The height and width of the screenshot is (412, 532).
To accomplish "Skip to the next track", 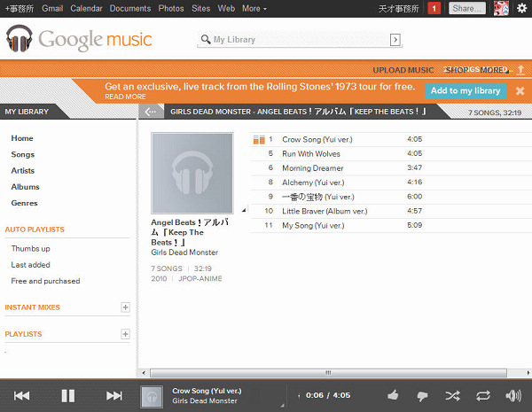I will 114,396.
